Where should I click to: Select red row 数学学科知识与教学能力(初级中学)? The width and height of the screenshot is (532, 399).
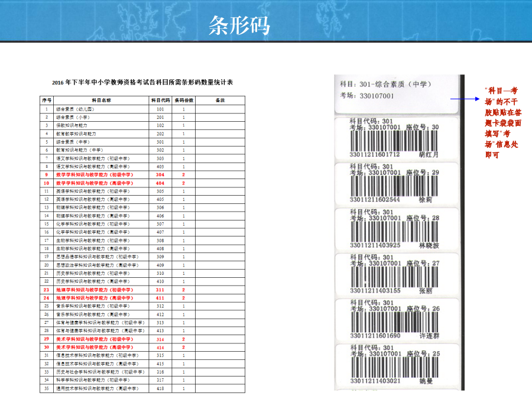coord(142,175)
